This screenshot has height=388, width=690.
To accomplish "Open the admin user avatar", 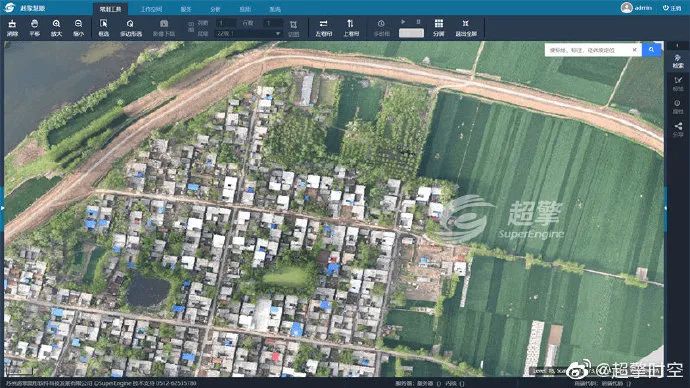I will [626, 7].
